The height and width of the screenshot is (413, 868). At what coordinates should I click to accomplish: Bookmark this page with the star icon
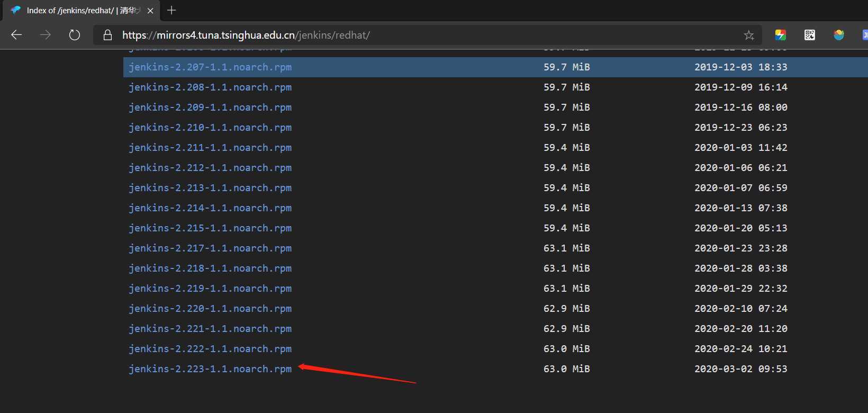click(x=748, y=35)
